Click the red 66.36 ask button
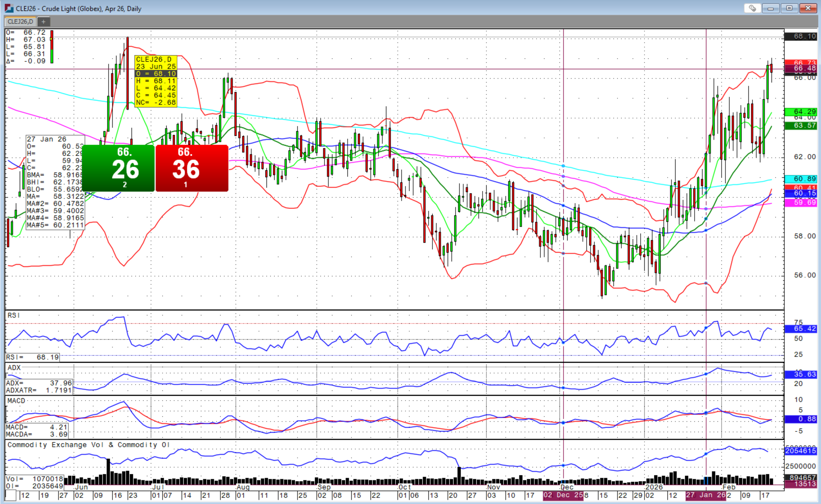 pos(192,168)
